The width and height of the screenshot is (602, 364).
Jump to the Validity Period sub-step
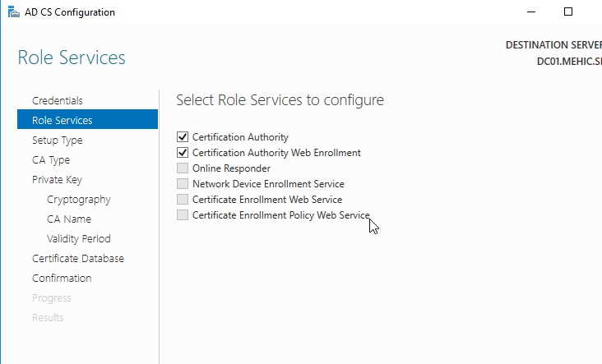tap(78, 238)
